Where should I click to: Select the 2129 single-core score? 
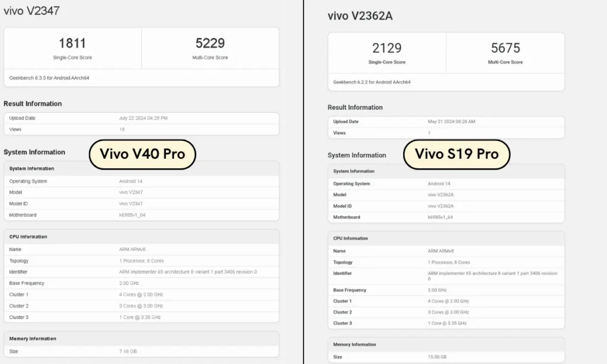(x=386, y=48)
